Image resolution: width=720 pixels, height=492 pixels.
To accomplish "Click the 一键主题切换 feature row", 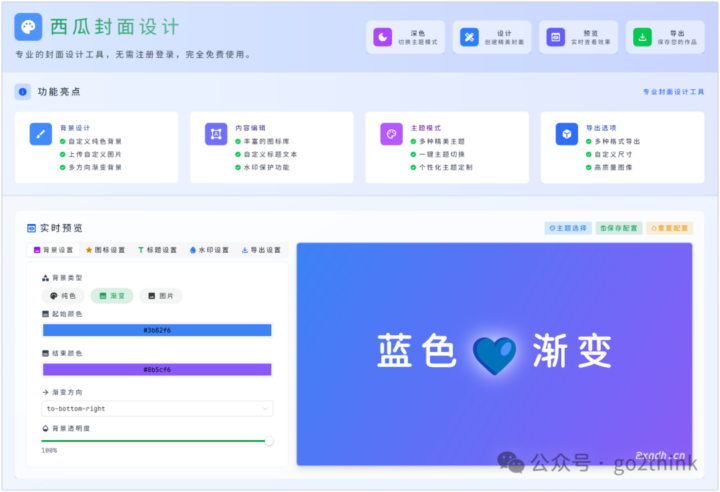I will tap(438, 154).
